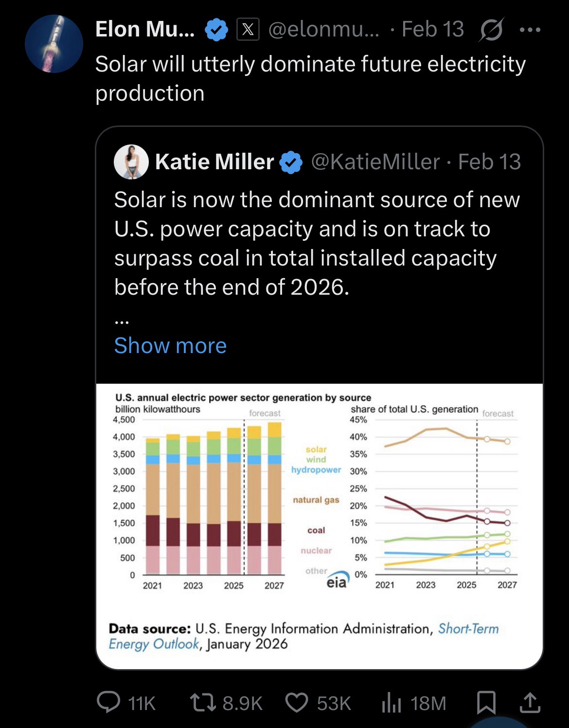Click the Elon Mu... display name
Image resolution: width=569 pixels, height=728 pixels.
pos(145,29)
